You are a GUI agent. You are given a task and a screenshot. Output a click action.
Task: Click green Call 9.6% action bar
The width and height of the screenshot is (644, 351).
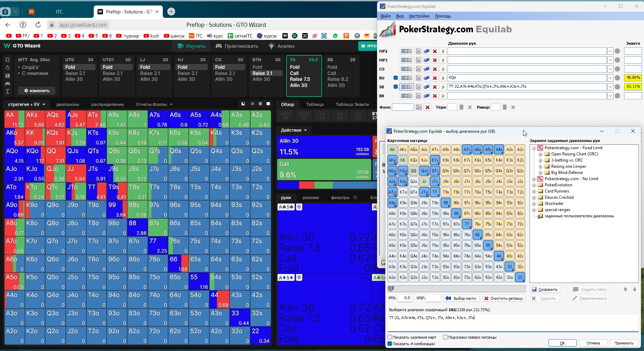click(324, 170)
